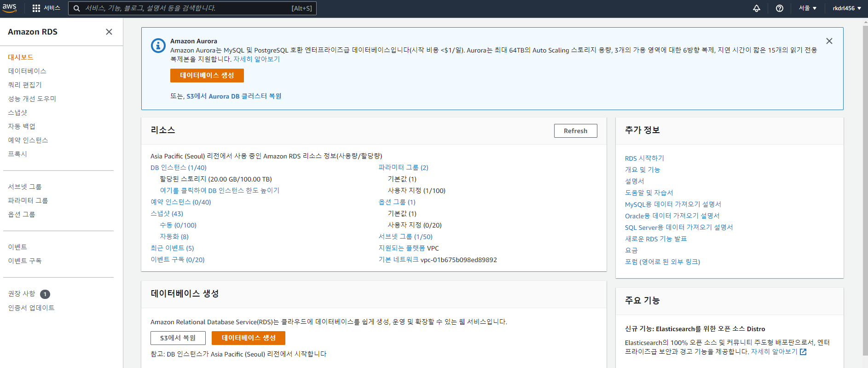Screen dimensions: 868x368
Task: Open the services grid menu icon
Action: click(36, 8)
